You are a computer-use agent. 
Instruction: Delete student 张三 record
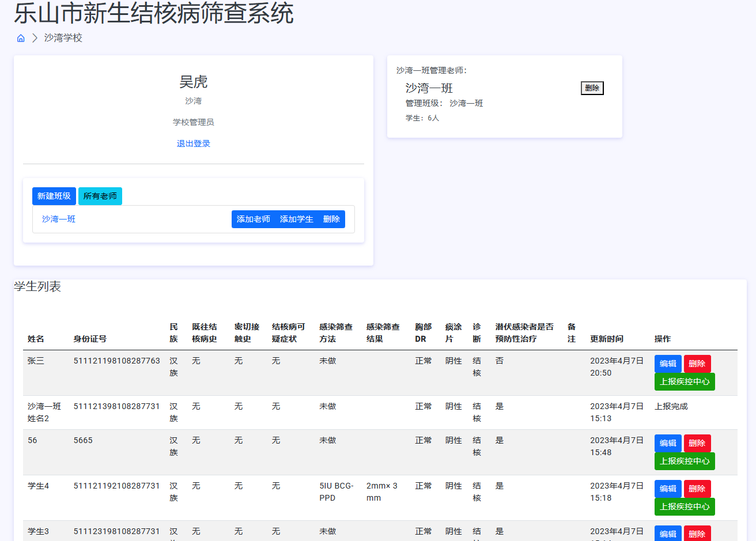click(x=697, y=364)
